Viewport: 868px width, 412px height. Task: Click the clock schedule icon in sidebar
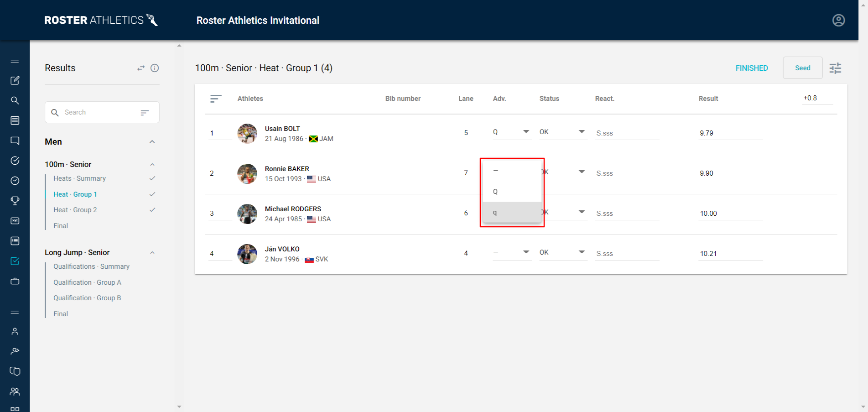click(x=15, y=181)
